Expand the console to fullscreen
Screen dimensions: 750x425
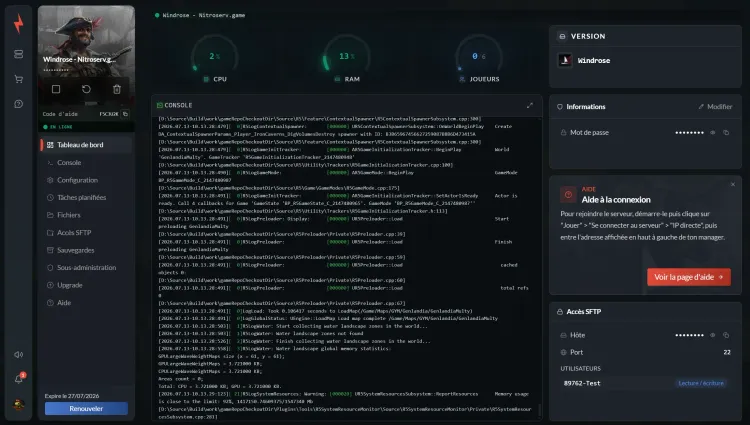coord(529,105)
